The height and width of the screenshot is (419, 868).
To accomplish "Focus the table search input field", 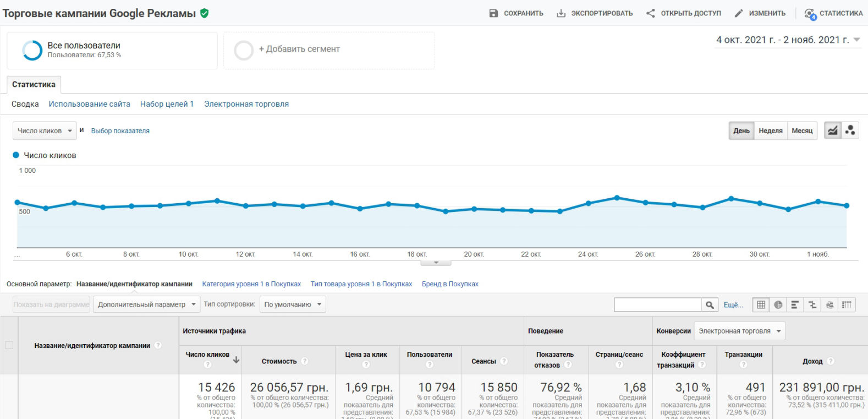I will 658,304.
